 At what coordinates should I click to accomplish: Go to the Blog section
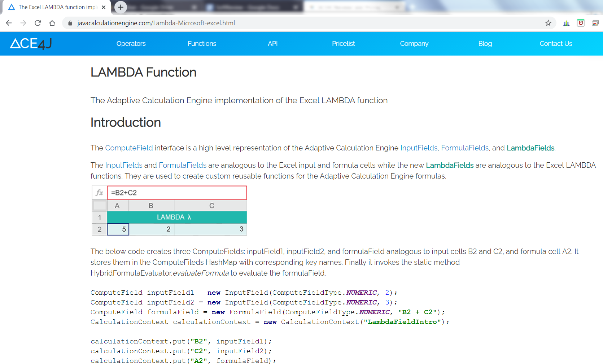485,44
